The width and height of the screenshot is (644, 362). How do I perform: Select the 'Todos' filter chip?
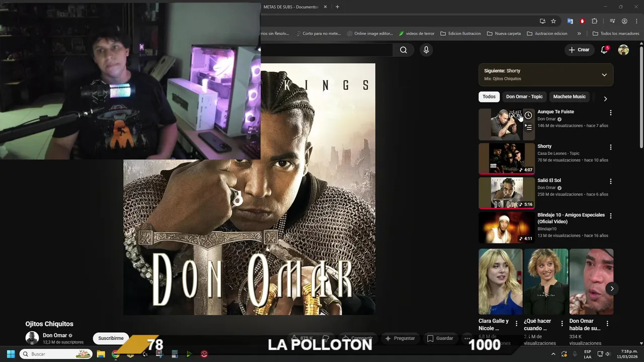point(489,97)
